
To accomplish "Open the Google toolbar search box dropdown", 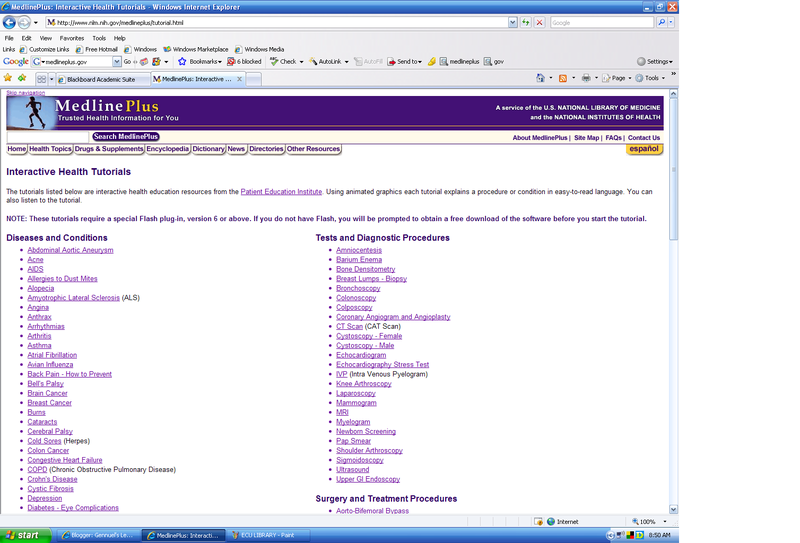I will coord(116,61).
